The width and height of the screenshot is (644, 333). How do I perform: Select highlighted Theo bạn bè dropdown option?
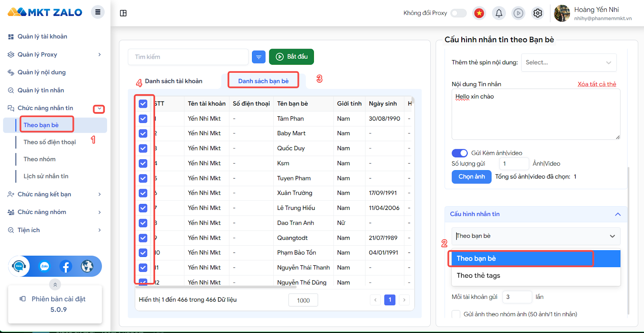tap(536, 259)
